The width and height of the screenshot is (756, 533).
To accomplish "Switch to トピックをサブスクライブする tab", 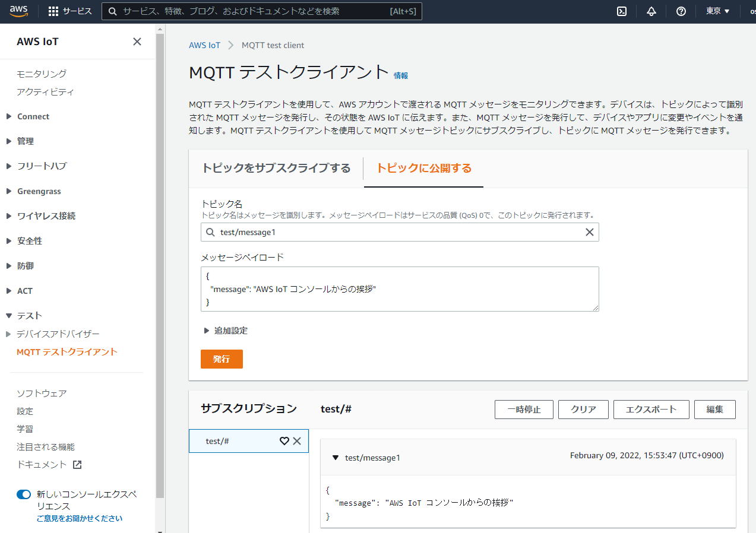I will (x=276, y=168).
